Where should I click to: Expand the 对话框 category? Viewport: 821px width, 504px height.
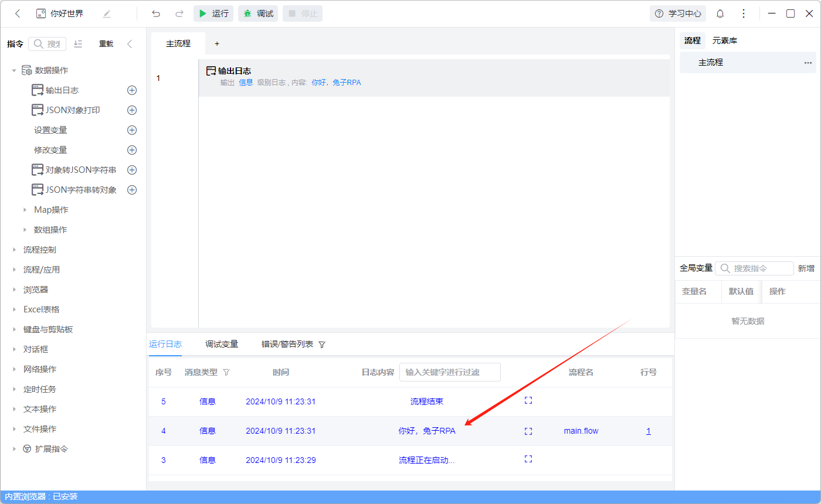click(x=14, y=349)
